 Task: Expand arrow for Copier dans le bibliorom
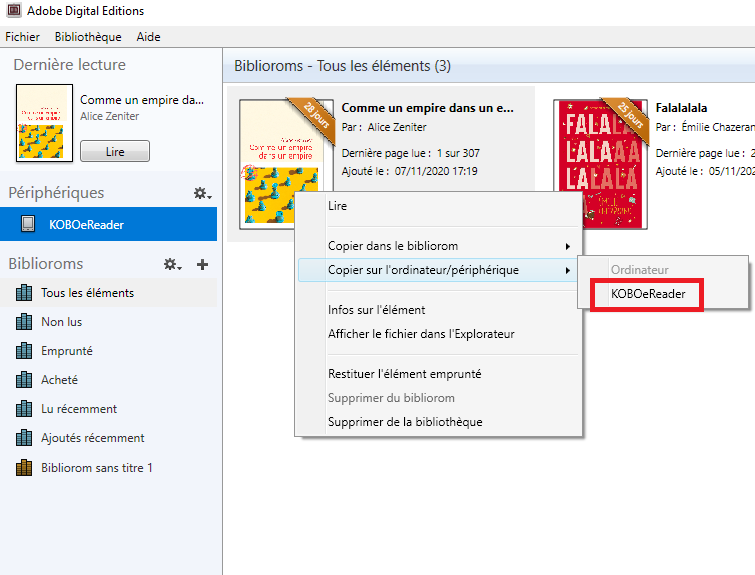pyautogui.click(x=568, y=247)
